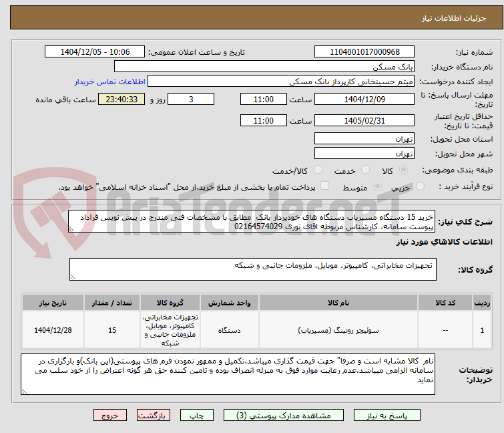Click the goods group text area
The width and height of the screenshot is (504, 433).
253,269
